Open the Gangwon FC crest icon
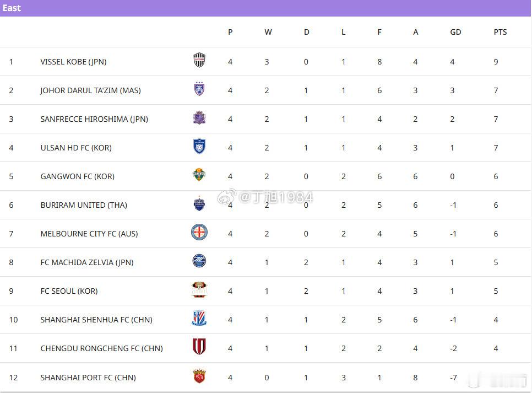 point(199,175)
